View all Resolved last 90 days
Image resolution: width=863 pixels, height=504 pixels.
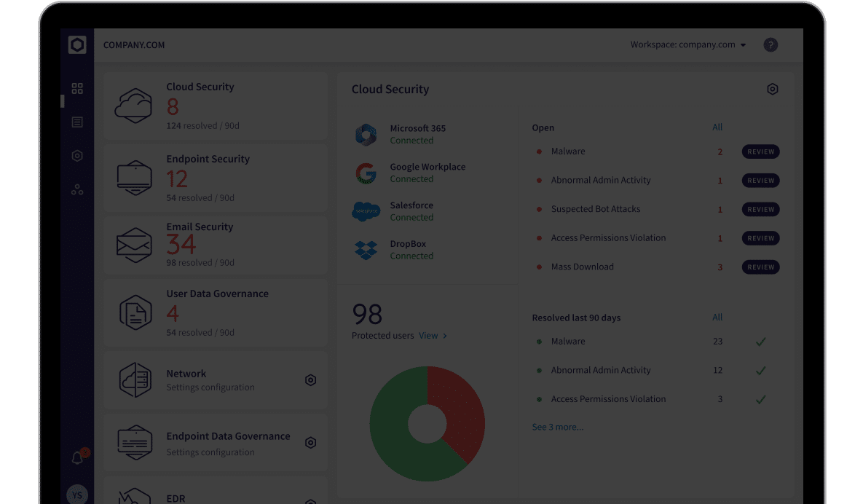point(717,317)
